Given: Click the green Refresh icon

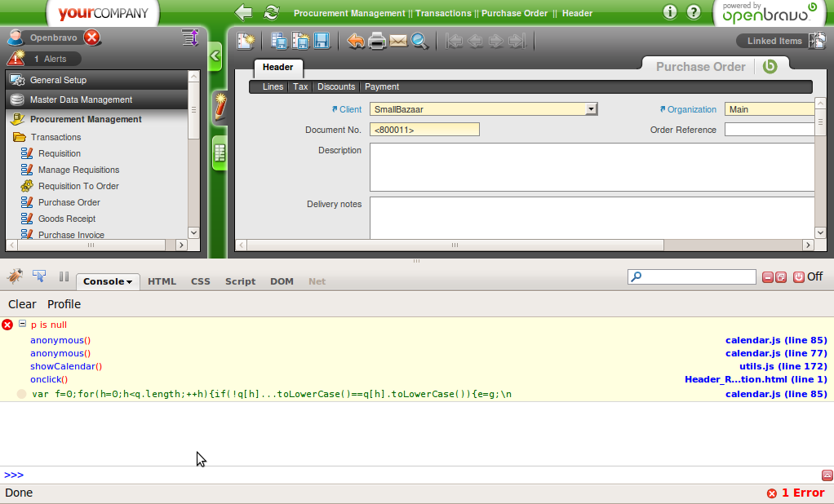Looking at the screenshot, I should (271, 12).
